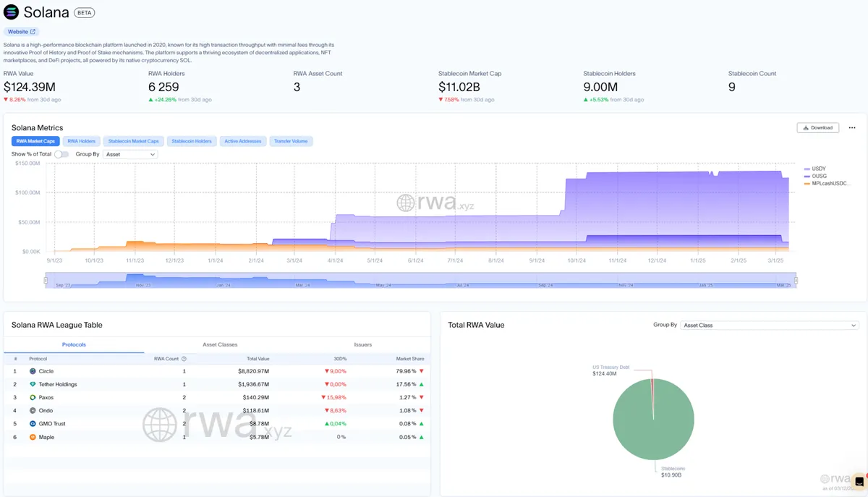Click the GMO Trust protocol icon
This screenshot has width=868, height=497.
(x=33, y=424)
